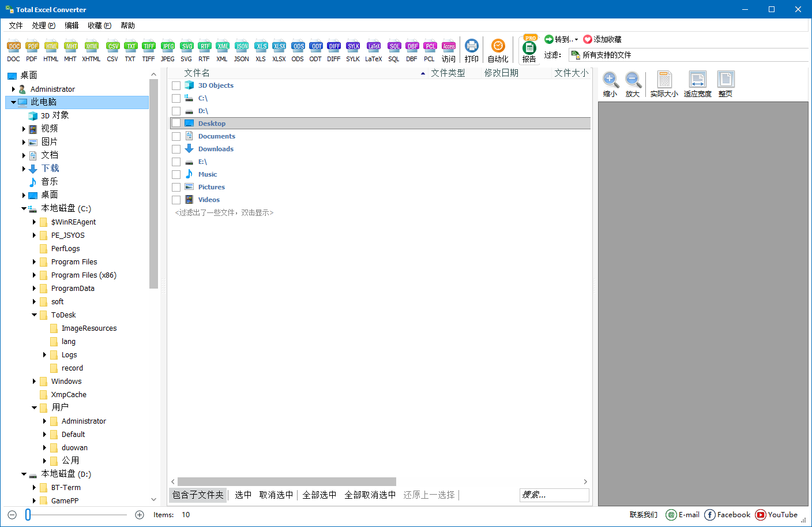Screen dimensions: 812x527
Task: Check the box beside Downloads
Action: point(176,148)
